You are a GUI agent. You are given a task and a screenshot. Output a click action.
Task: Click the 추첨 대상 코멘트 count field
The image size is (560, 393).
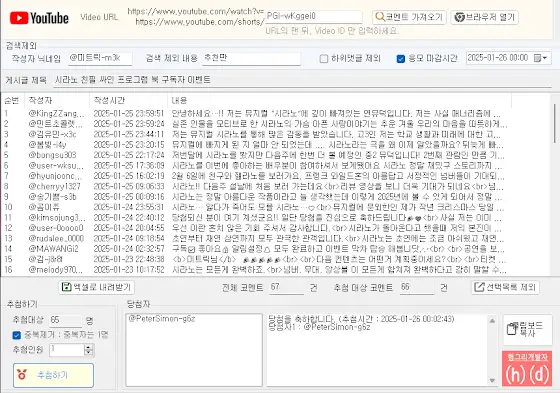(416, 288)
